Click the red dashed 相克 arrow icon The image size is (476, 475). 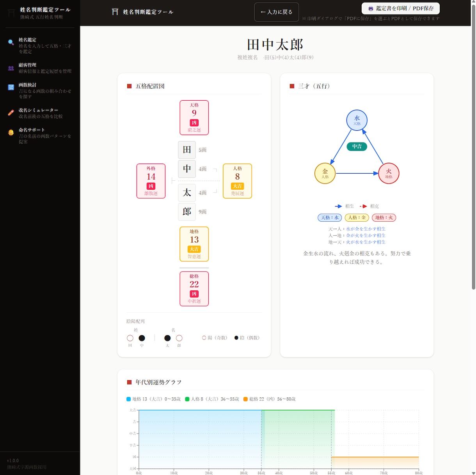(x=363, y=206)
